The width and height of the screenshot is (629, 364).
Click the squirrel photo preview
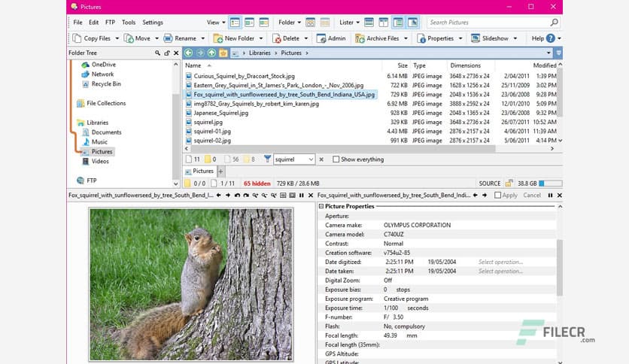pos(191,284)
